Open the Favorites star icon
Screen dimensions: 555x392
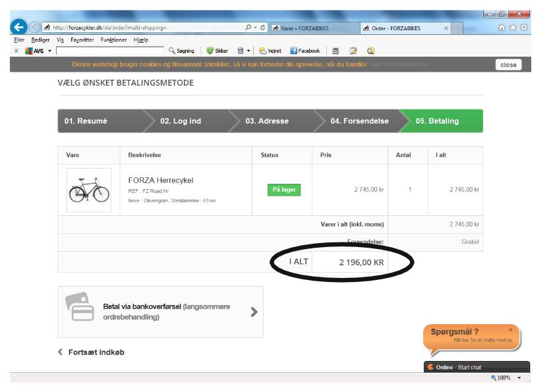(513, 28)
